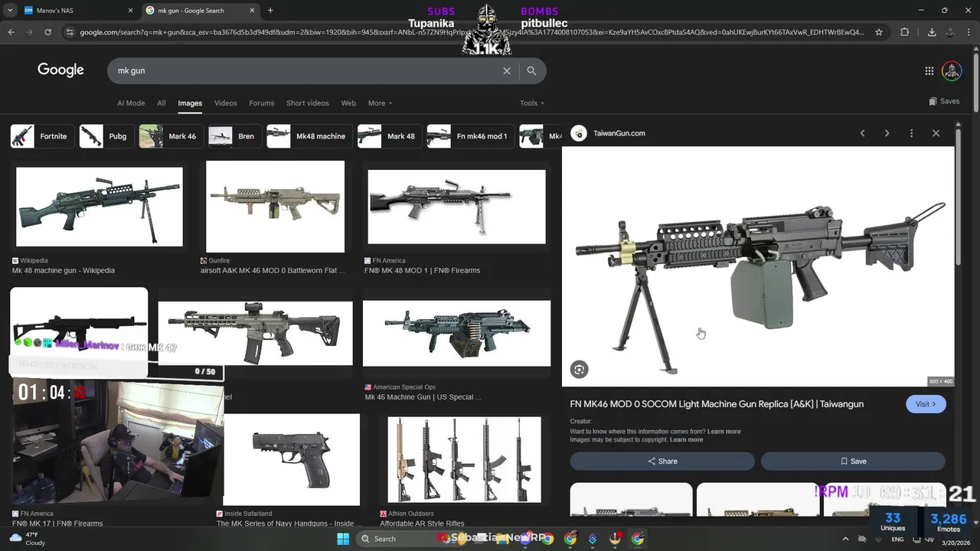Open the American Special Ops Mk 46 thumbnail

pyautogui.click(x=456, y=333)
